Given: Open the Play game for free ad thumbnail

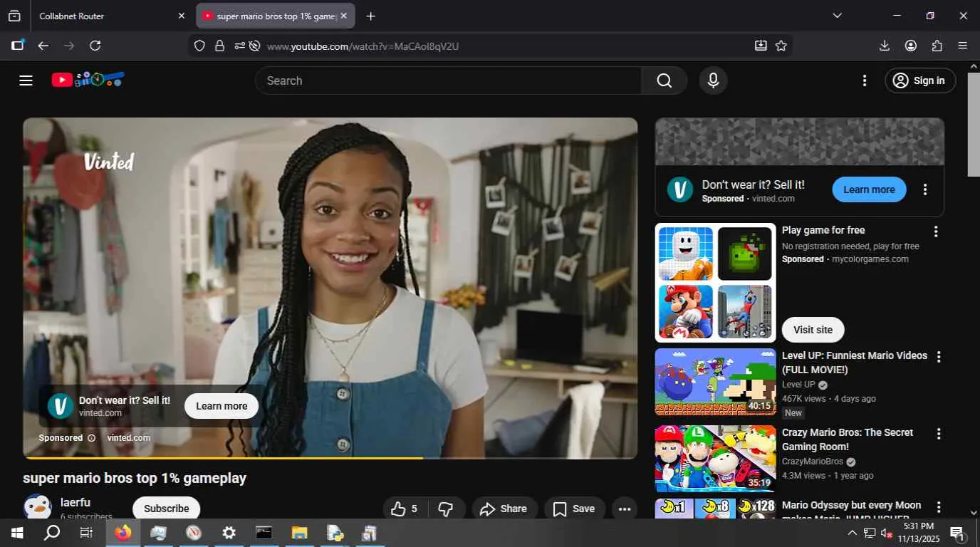Looking at the screenshot, I should (x=715, y=283).
